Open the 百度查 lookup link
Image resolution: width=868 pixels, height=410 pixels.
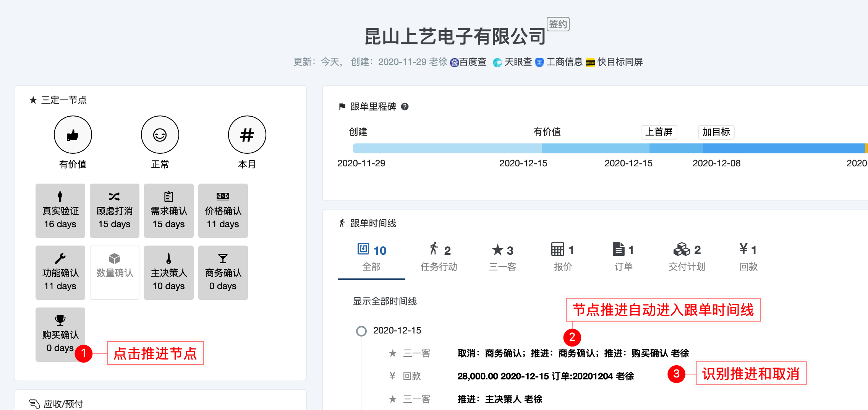tap(473, 62)
